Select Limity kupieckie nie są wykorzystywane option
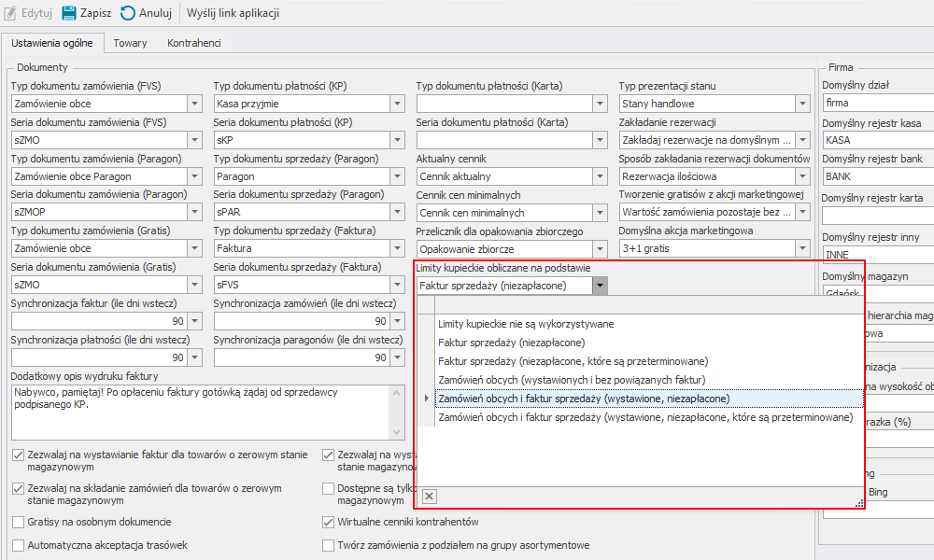Viewport: 934px width, 560px height. 526,324
